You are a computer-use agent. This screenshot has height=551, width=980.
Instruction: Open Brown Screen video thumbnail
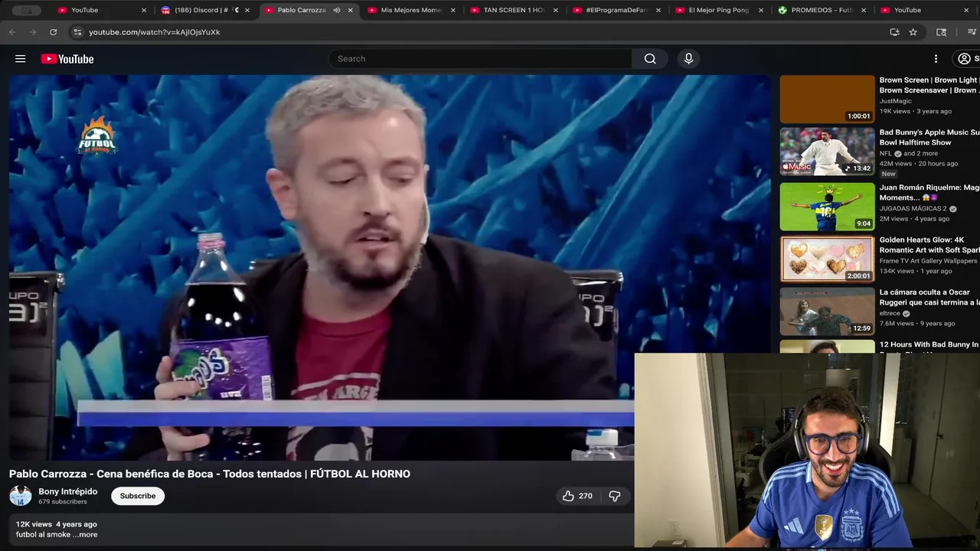827,99
